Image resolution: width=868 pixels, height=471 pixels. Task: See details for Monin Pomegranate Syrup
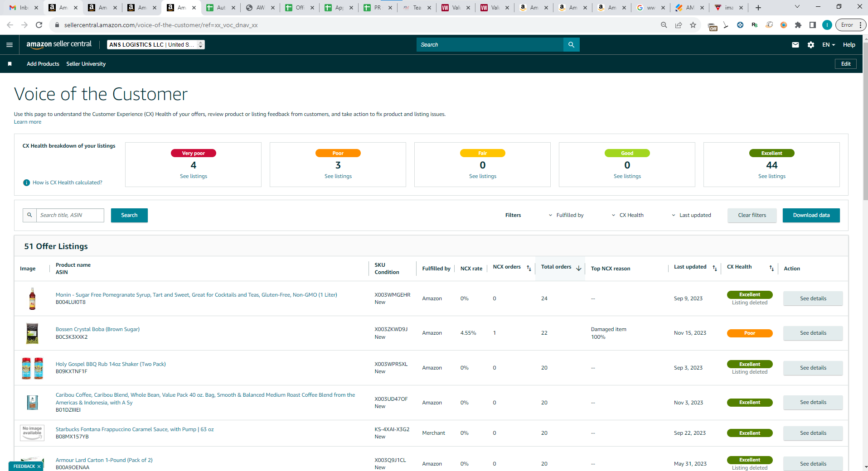[x=813, y=298]
